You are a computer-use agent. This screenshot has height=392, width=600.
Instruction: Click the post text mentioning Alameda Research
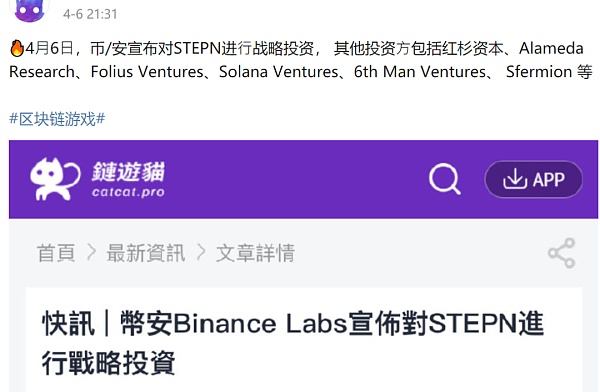tap(301, 60)
